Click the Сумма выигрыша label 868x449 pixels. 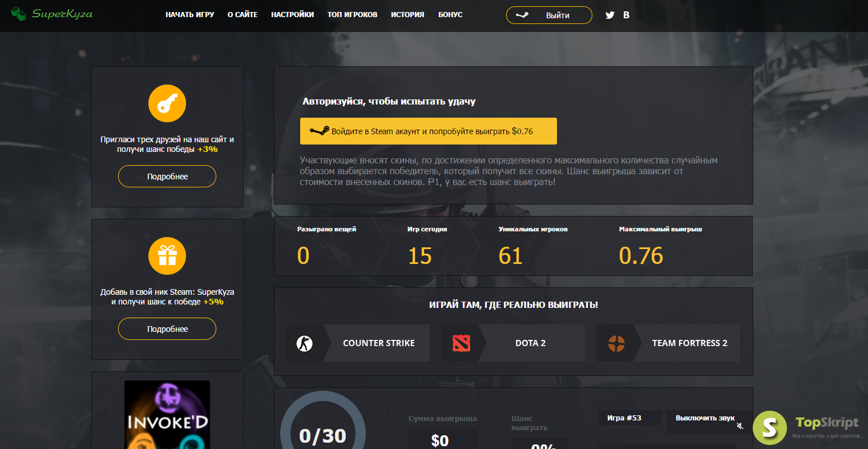point(443,419)
